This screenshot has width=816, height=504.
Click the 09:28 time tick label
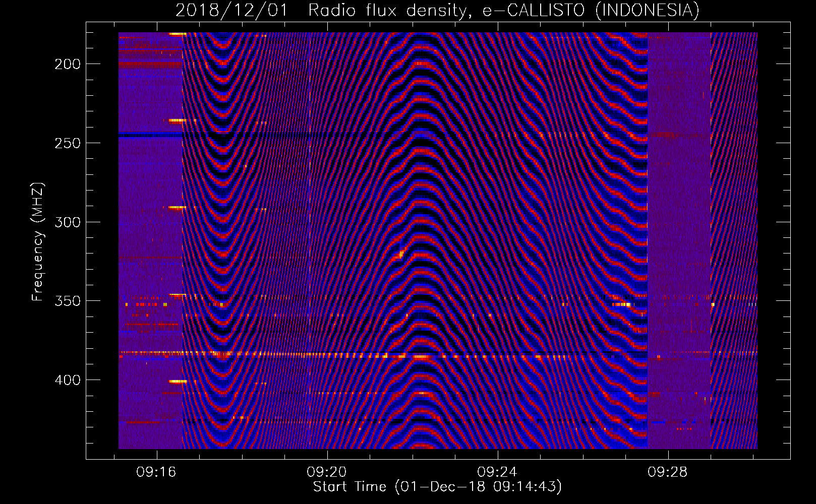(668, 472)
